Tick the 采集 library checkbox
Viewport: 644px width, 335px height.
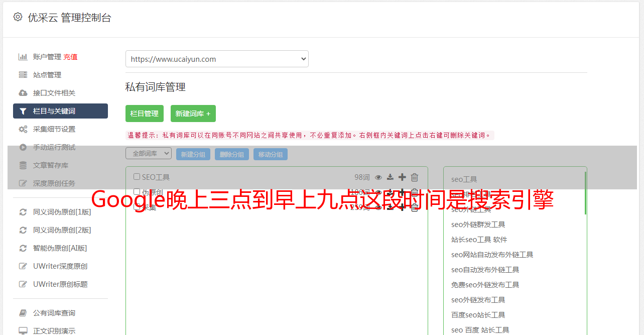click(x=137, y=207)
